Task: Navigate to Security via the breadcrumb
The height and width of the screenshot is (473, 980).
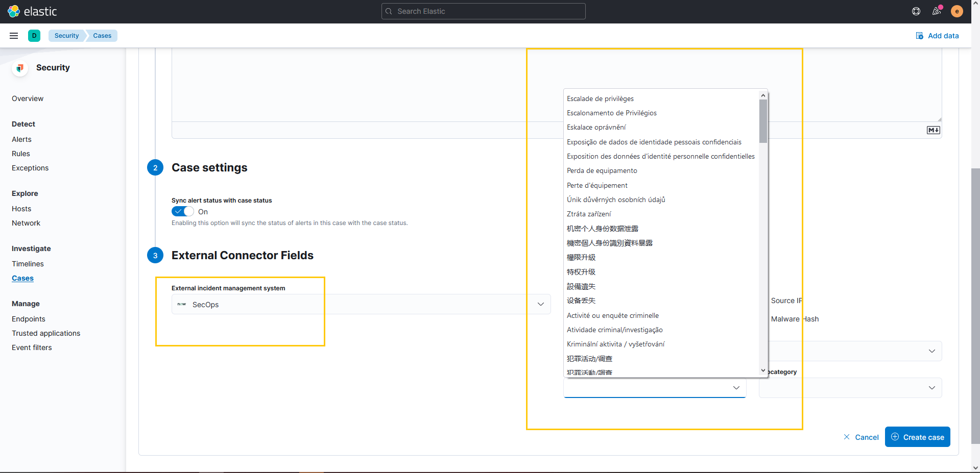Action: pos(66,36)
